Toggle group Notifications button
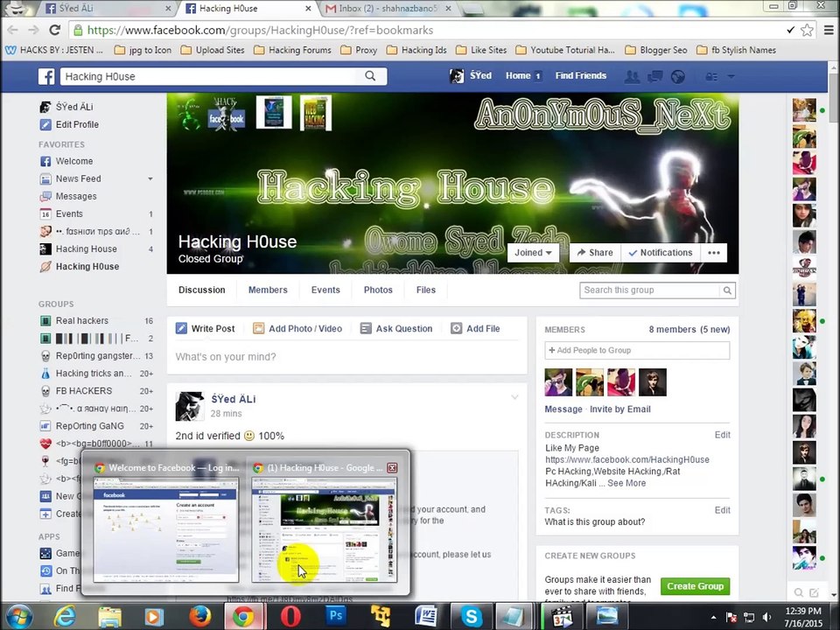Viewport: 840px width, 630px height. tap(661, 253)
